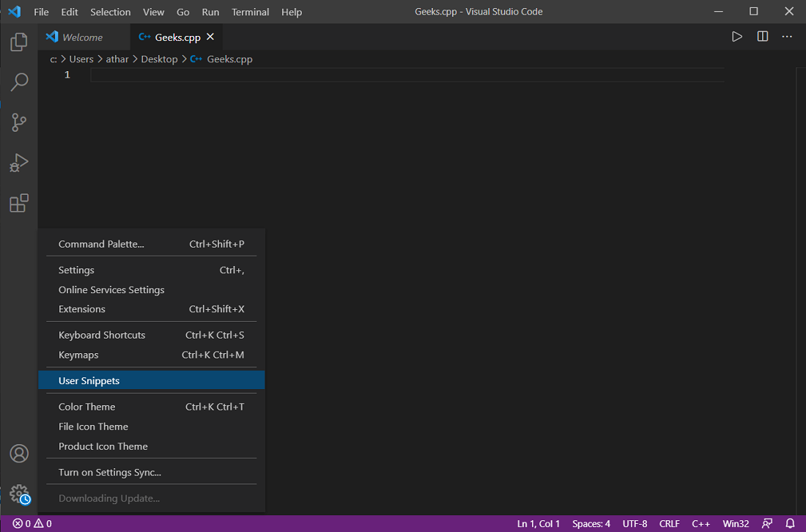The image size is (806, 532).
Task: Open the File menu
Action: pyautogui.click(x=41, y=12)
